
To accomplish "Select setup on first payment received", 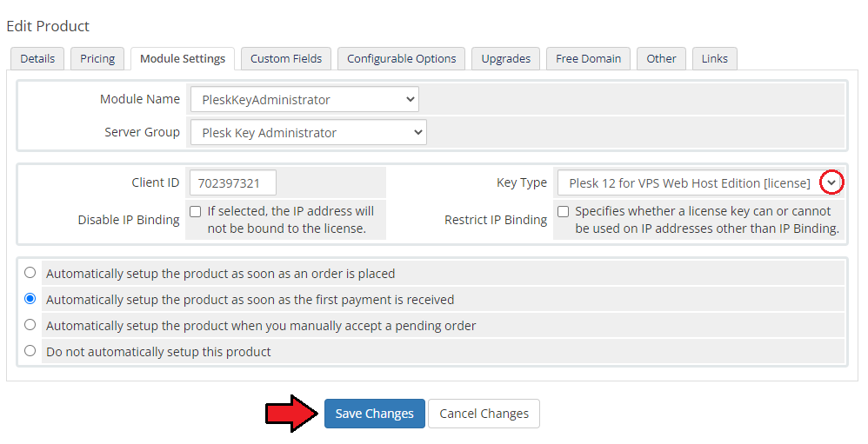I will point(30,299).
